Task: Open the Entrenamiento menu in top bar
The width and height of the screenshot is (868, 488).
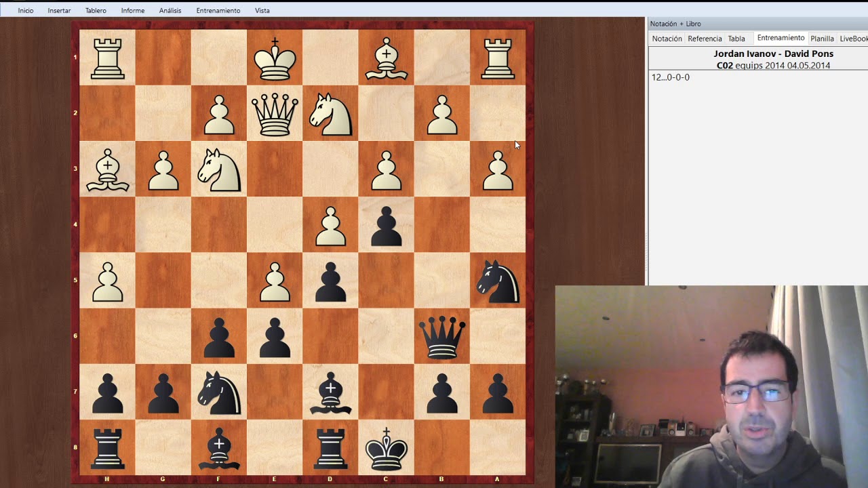Action: [x=218, y=11]
